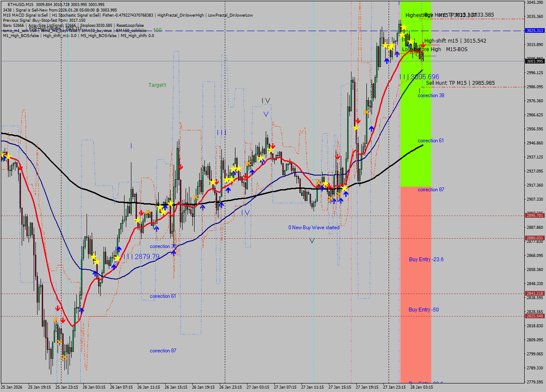Click the M15-BOS marker label

(x=456, y=49)
